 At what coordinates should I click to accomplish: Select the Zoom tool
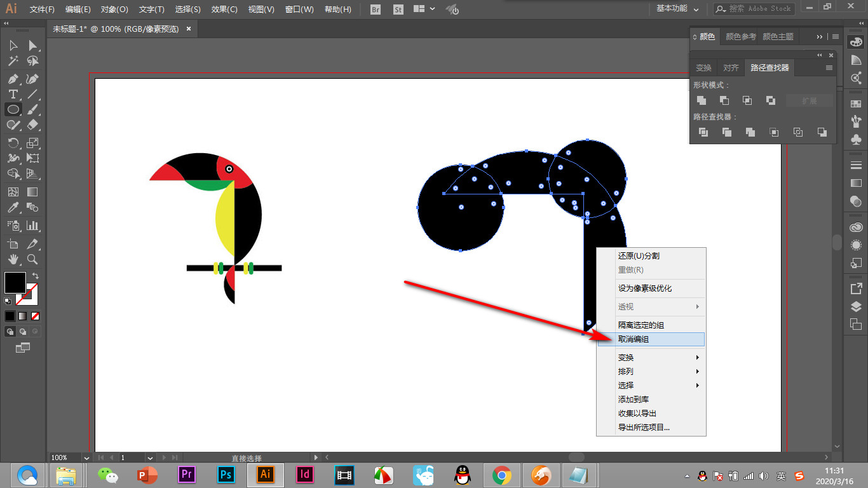click(x=32, y=259)
